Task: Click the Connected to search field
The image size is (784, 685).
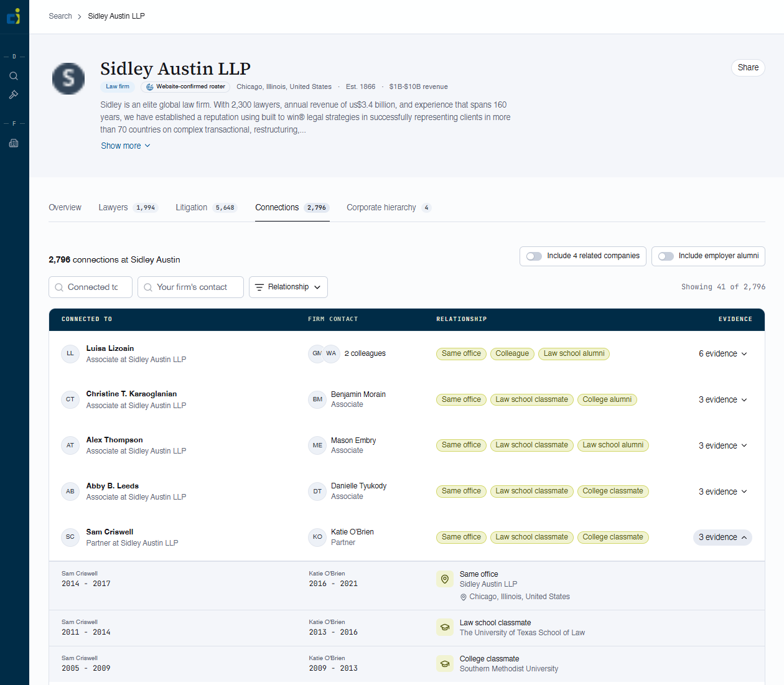Action: point(90,287)
